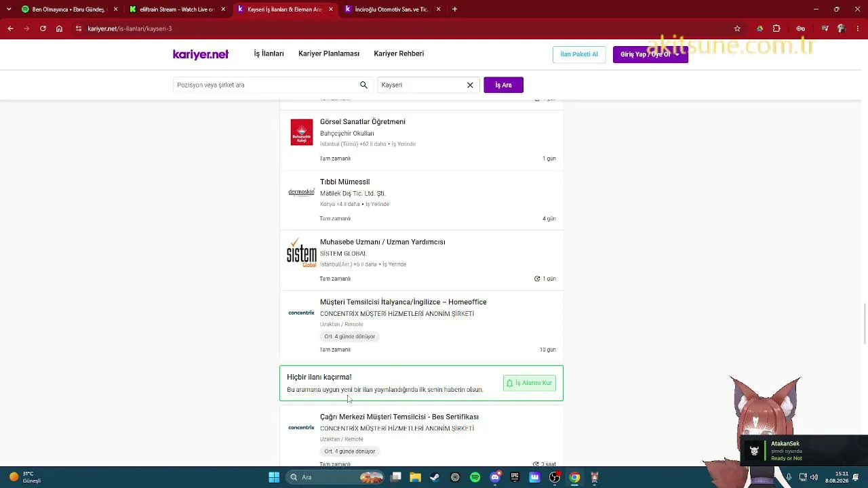
Task: Click the İş Ara search button
Action: click(503, 85)
